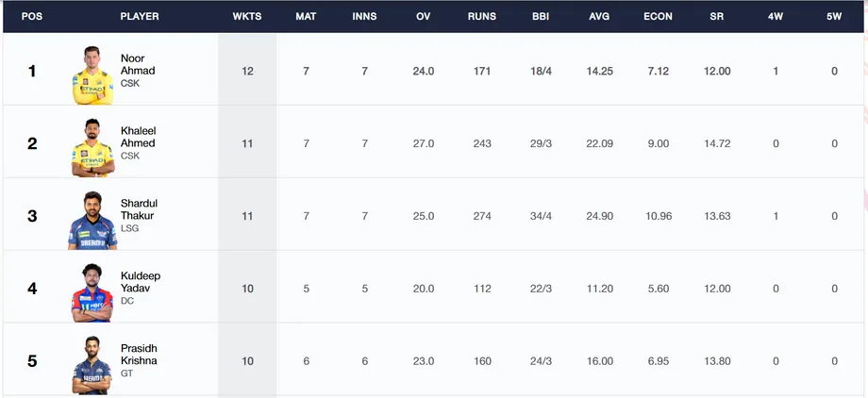Click Shardul Thakur's player photo
Viewport: 868px width, 398px height.
[92, 221]
